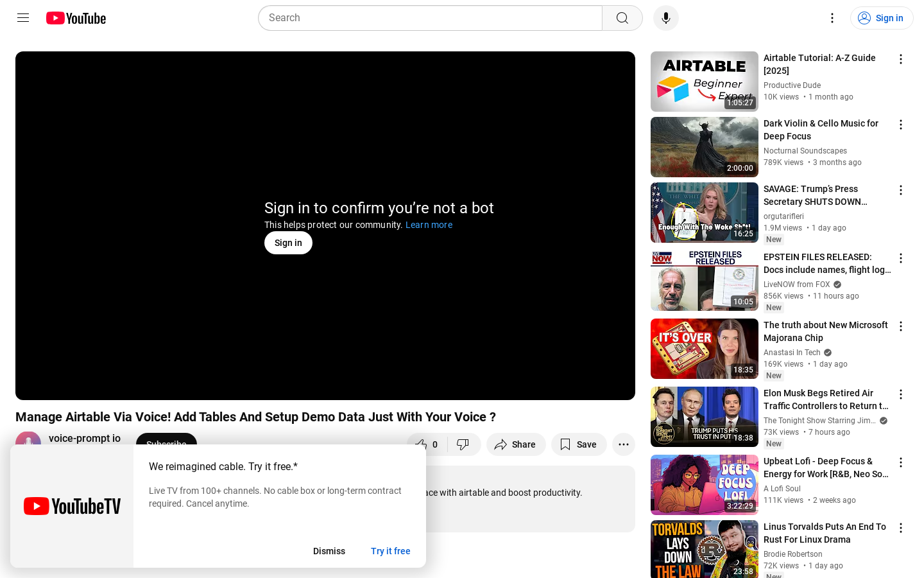Viewport: 924px width, 578px height.
Task: Click the search magnifier button
Action: pos(622,18)
